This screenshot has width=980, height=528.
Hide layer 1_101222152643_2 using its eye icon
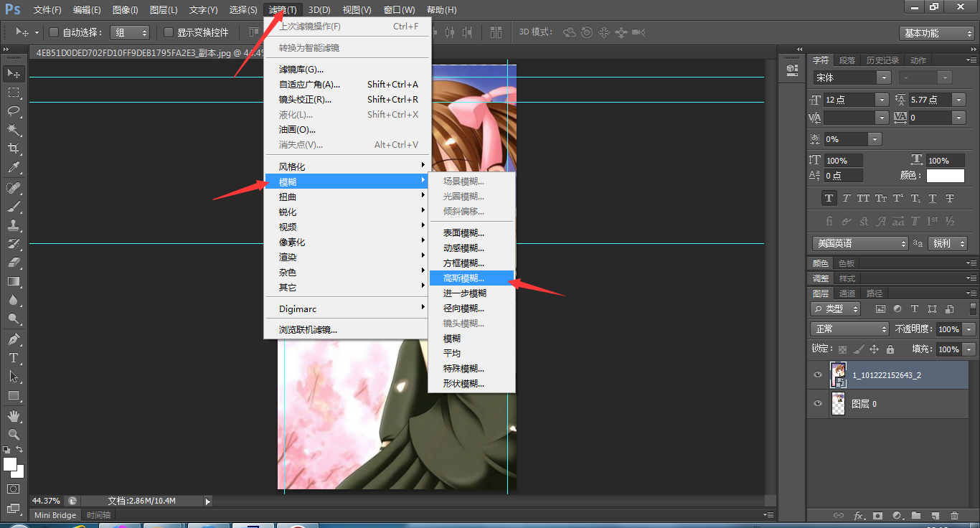(x=818, y=374)
